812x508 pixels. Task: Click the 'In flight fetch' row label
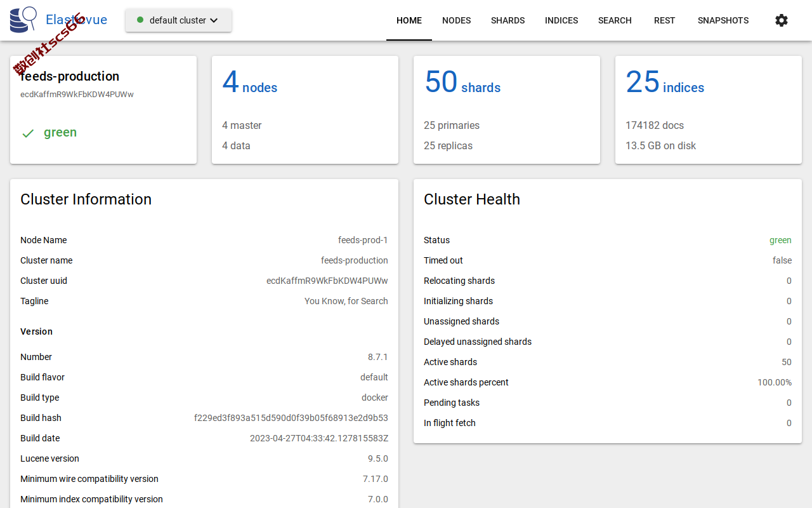[450, 423]
